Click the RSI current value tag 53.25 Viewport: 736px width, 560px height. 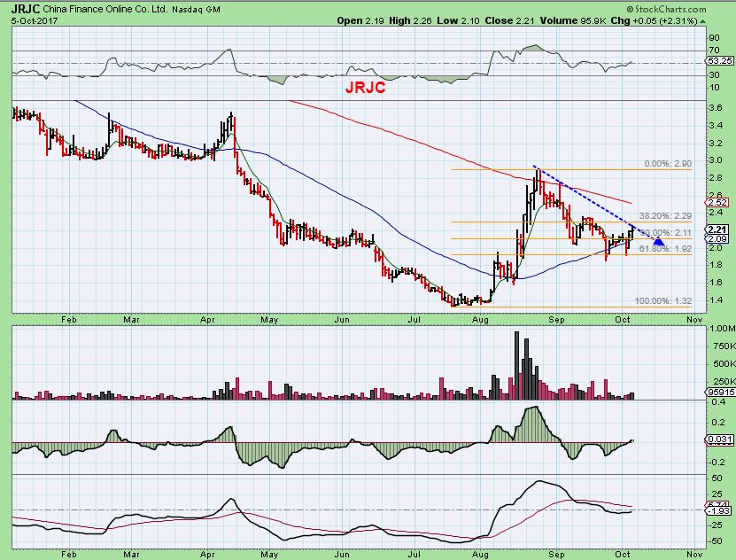[719, 61]
